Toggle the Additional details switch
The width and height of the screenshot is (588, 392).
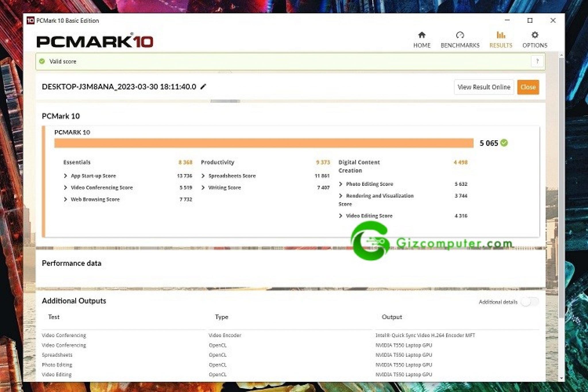[x=530, y=302]
